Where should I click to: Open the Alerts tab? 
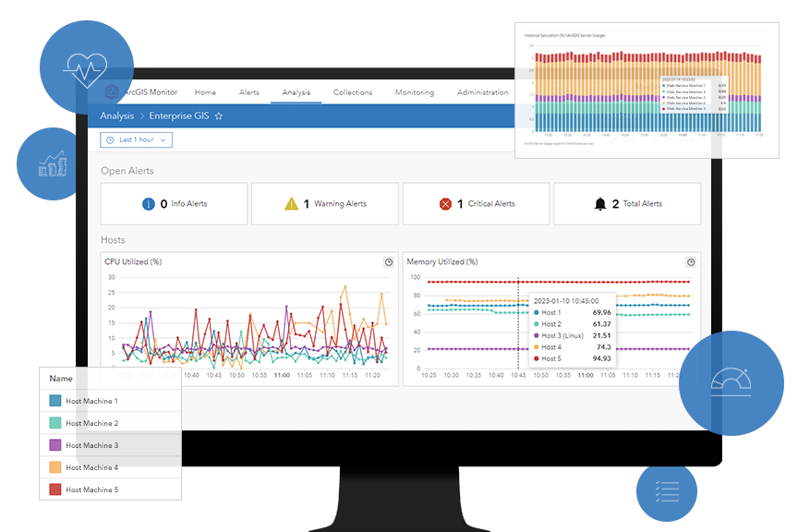(249, 92)
